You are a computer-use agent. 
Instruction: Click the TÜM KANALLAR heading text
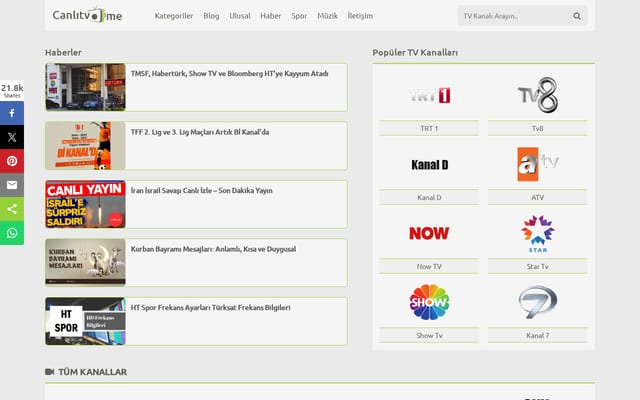tap(93, 372)
